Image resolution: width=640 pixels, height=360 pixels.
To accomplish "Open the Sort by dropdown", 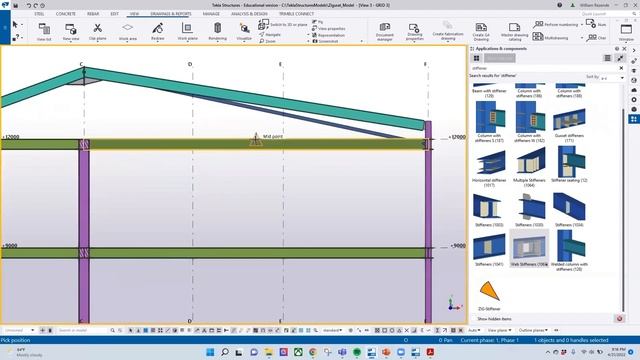I will [x=612, y=77].
